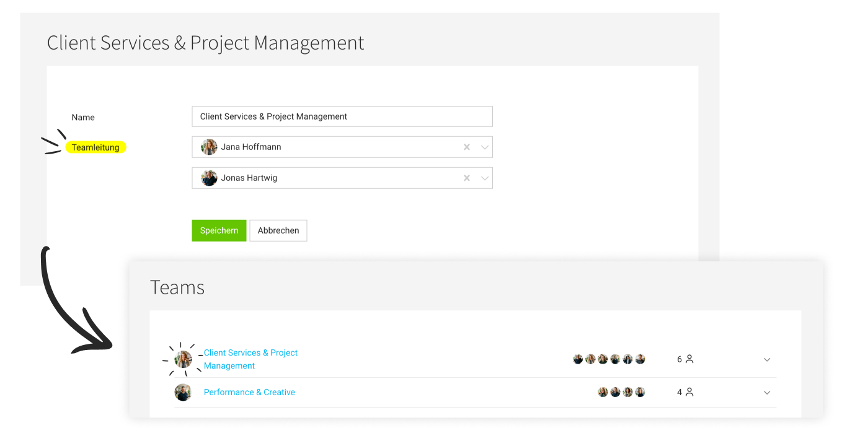Click the Teams page heading
The image size is (868, 446).
pyautogui.click(x=177, y=287)
